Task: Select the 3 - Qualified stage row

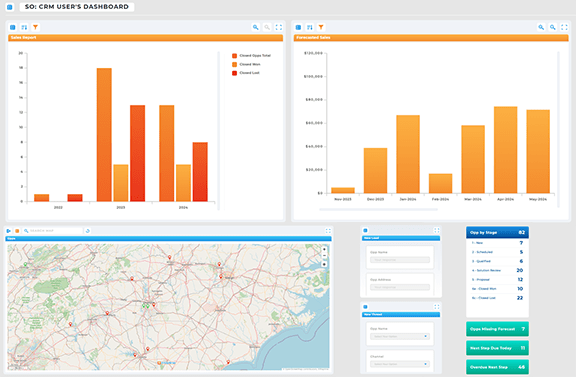Action: tap(497, 261)
